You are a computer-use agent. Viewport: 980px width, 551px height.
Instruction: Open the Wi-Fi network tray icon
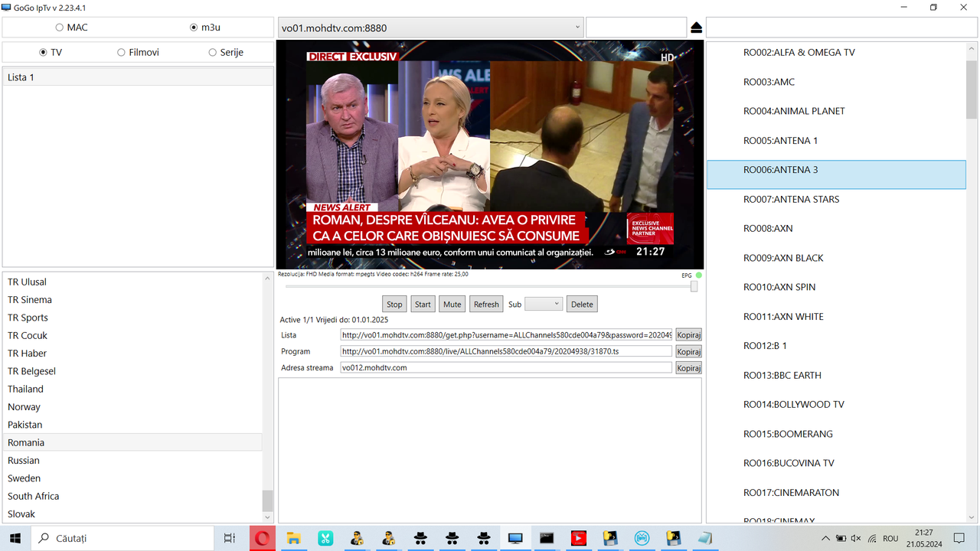point(872,539)
